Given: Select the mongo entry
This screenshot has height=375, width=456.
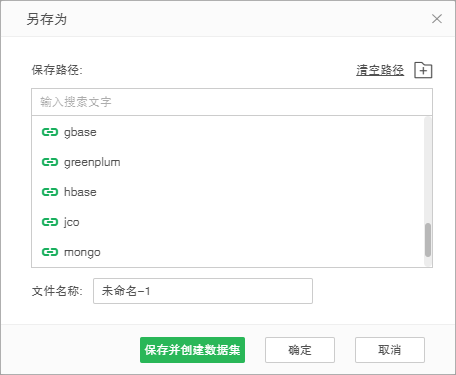Looking at the screenshot, I should 228,252.
